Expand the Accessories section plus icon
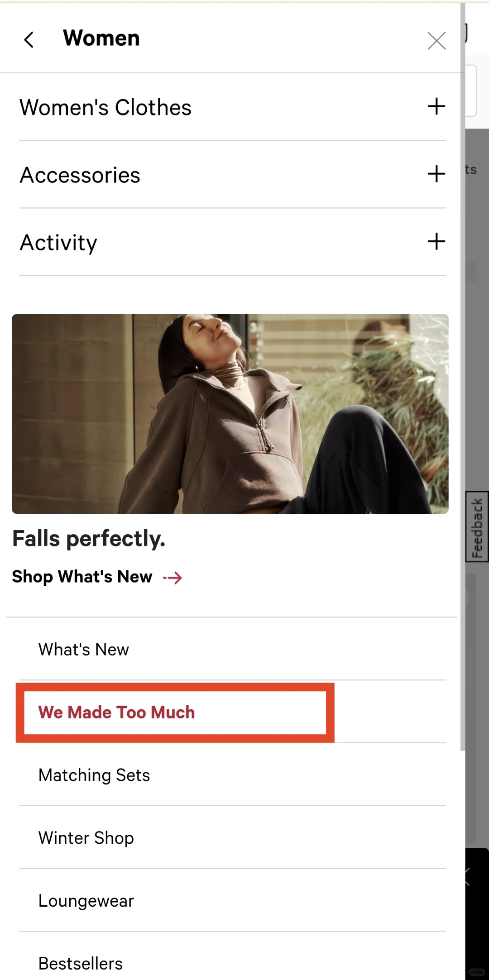The image size is (489, 980). coord(436,174)
